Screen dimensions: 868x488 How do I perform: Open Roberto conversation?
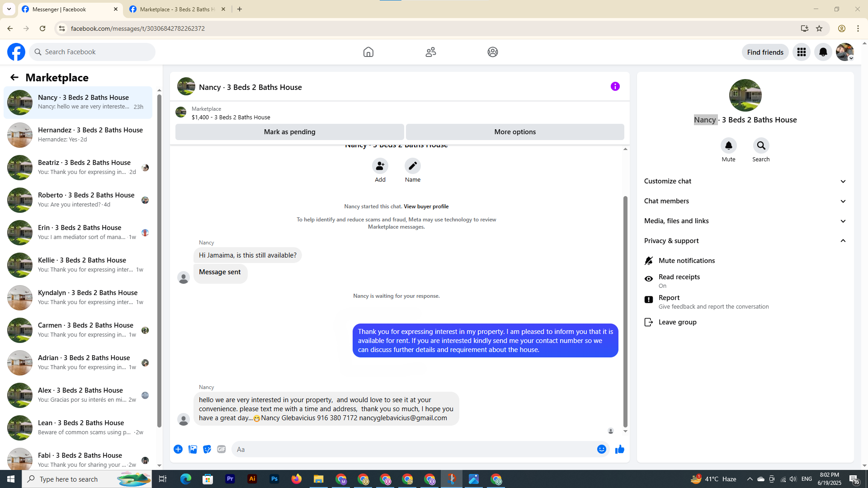click(78, 200)
